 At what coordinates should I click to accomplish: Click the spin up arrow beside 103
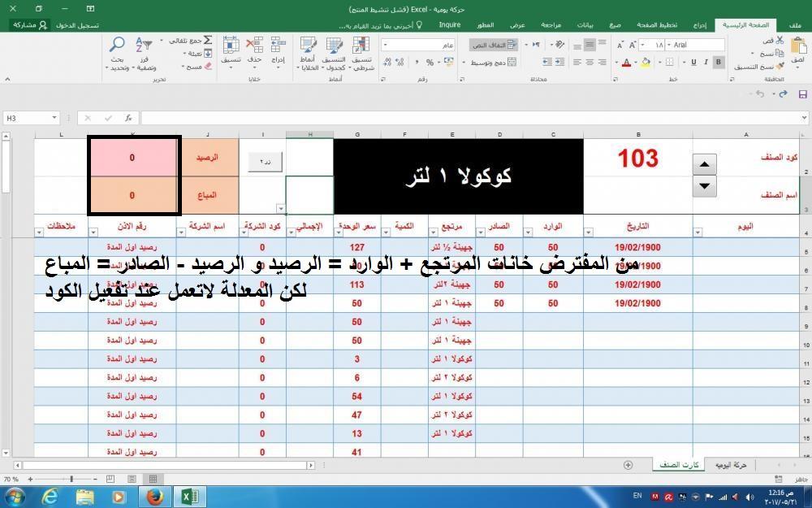(x=704, y=164)
